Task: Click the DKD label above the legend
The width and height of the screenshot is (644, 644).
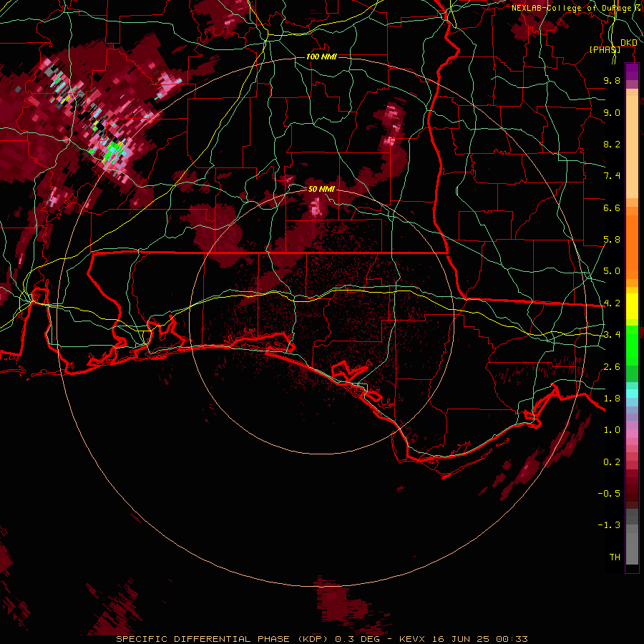Action: [x=628, y=42]
